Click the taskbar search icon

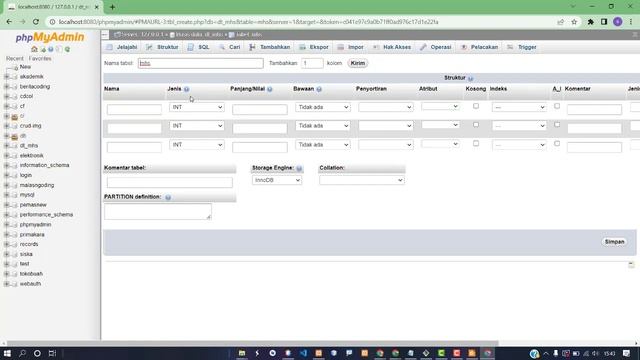pyautogui.click(x=22, y=353)
